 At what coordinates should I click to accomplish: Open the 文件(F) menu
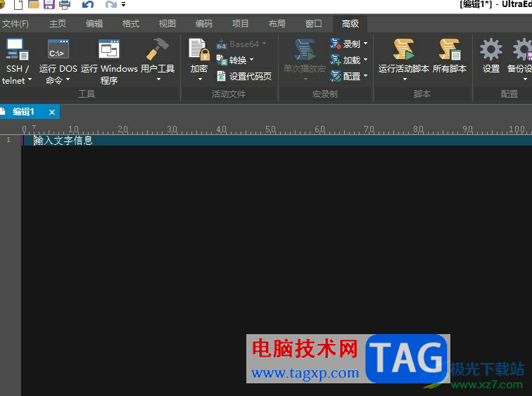pos(15,24)
